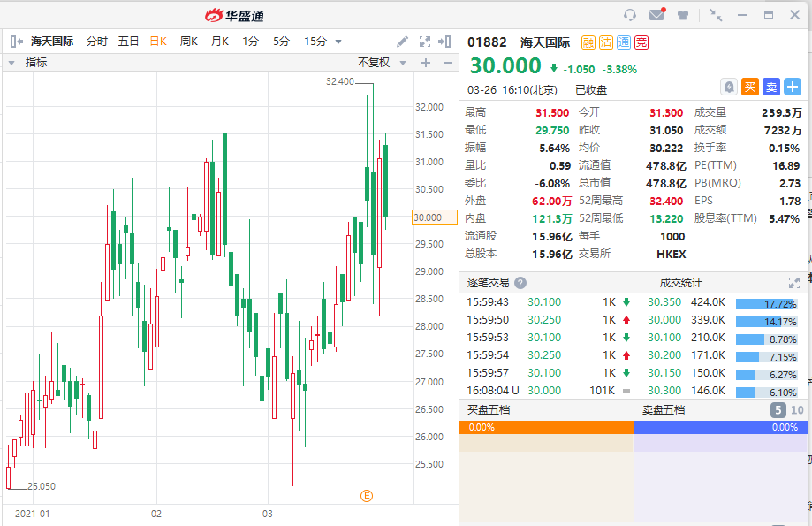Viewport: 812px width, 526px height.
Task: Show 10-level order book depth
Action: tap(797, 410)
